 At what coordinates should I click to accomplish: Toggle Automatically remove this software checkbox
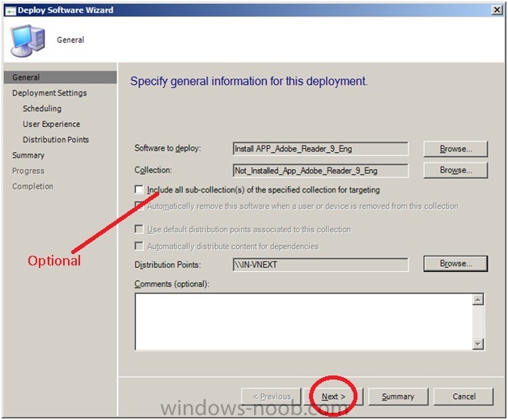pyautogui.click(x=139, y=206)
